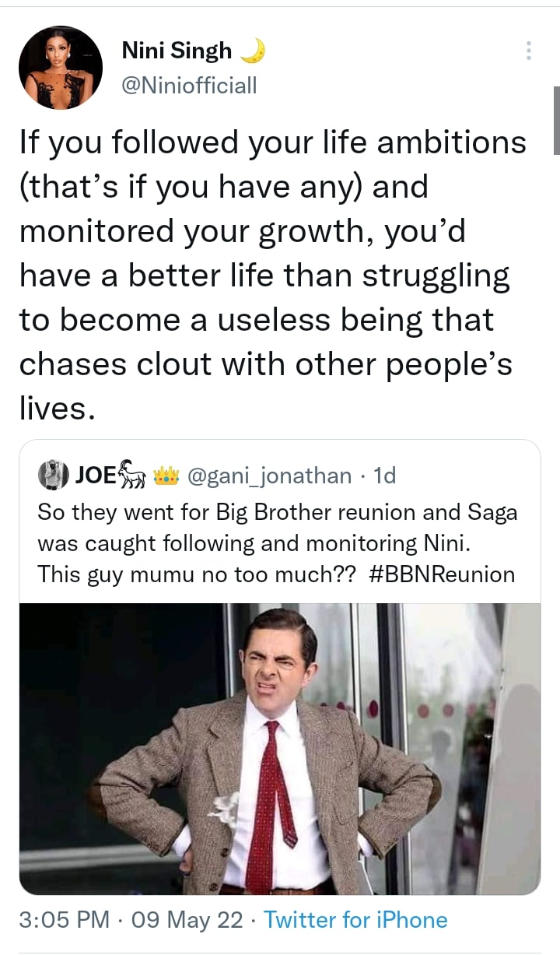Screen dimensions: 560x955
Task: Click the crown emoji in quoted tweet header
Action: pyautogui.click(x=166, y=475)
